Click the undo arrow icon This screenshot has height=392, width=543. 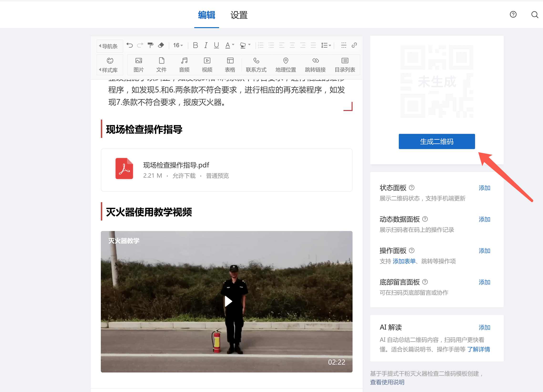(x=129, y=45)
